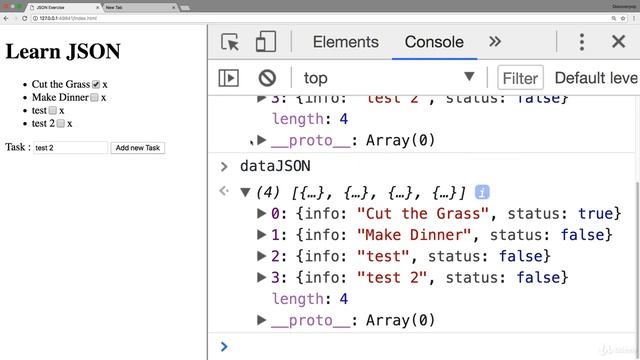Click the dataJSON command text
The height and width of the screenshot is (360, 640).
[275, 166]
